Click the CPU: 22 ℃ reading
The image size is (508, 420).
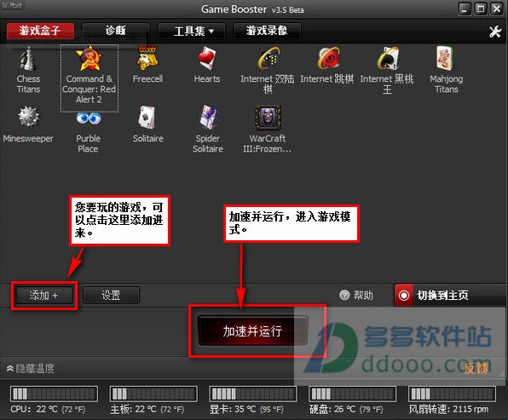coord(48,409)
